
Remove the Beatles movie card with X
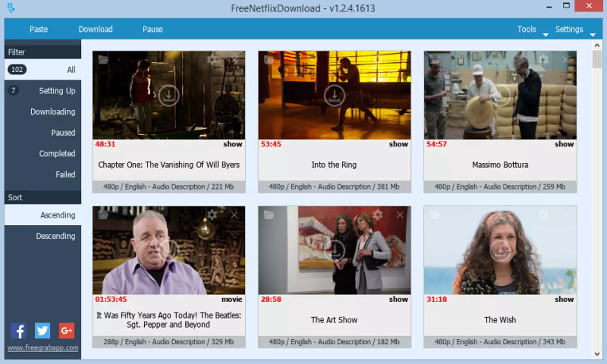click(235, 215)
